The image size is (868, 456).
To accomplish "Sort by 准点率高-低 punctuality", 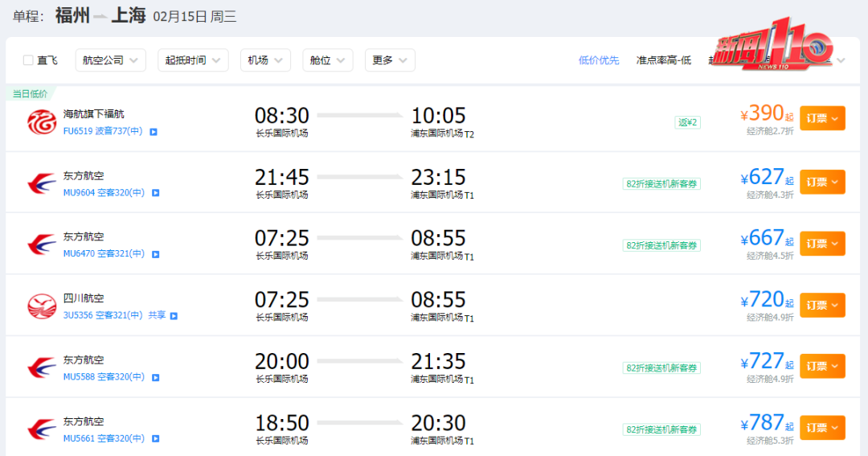I will 663,60.
